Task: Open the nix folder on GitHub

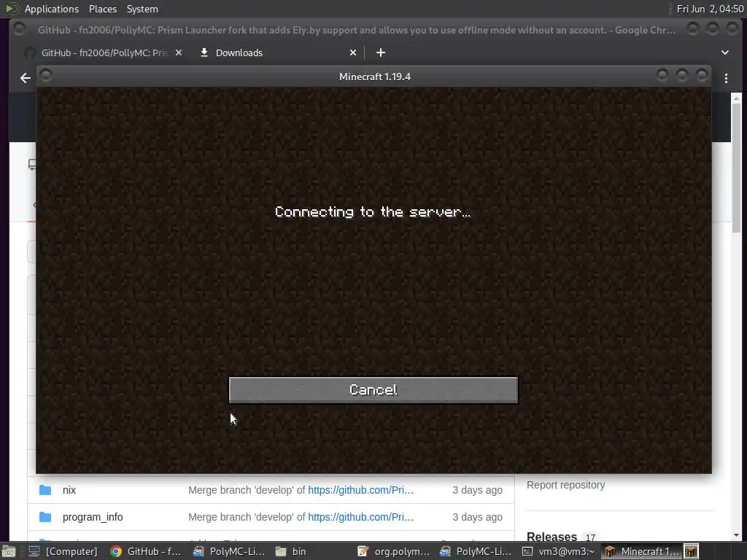Action: tap(69, 490)
